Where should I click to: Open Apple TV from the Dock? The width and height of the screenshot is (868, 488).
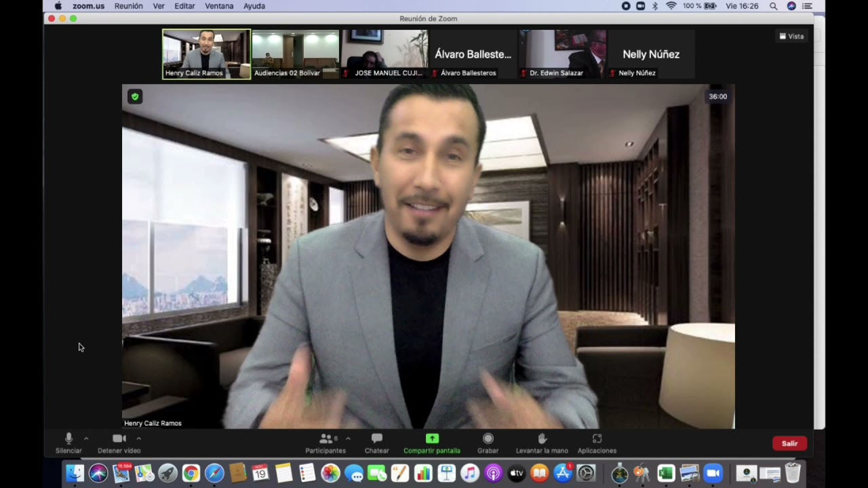tap(517, 473)
